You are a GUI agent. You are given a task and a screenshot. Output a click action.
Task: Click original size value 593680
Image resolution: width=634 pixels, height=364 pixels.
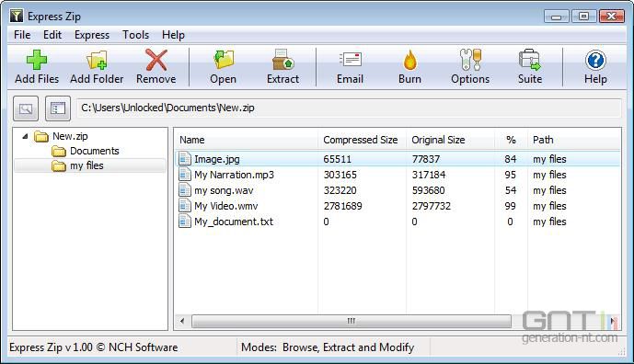428,190
